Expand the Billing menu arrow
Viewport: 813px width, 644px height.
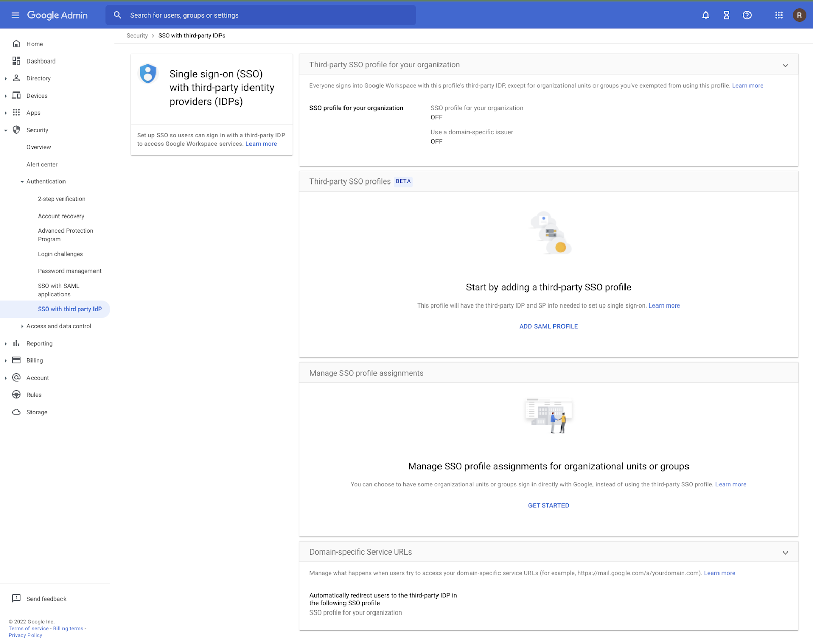6,361
